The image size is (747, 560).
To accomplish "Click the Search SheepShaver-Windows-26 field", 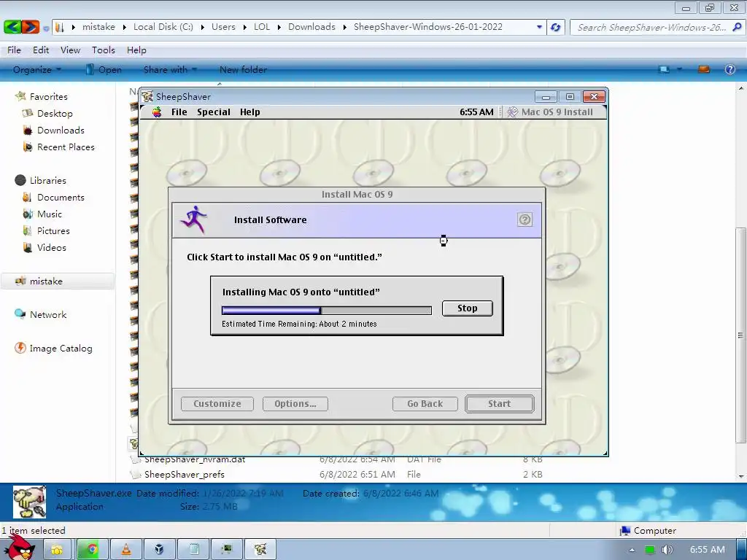I will point(651,27).
